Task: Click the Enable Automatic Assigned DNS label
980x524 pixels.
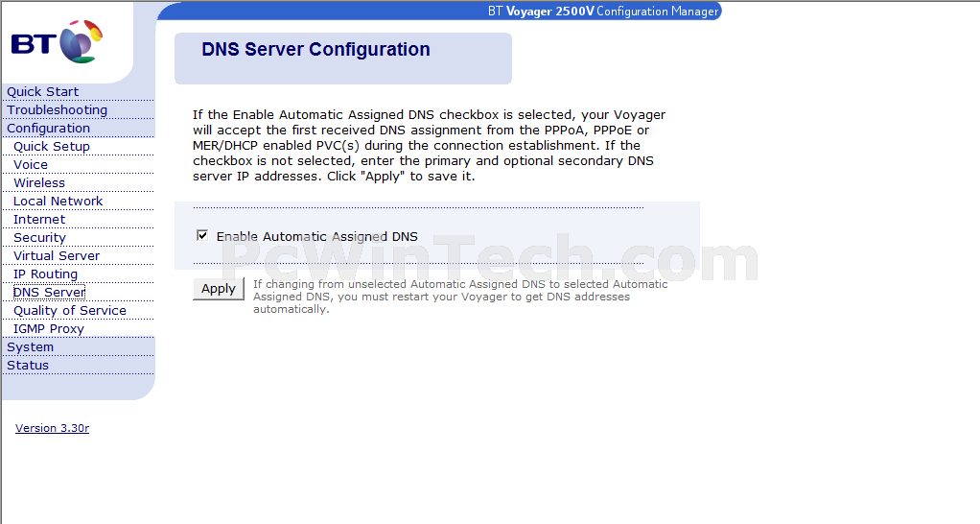Action: [316, 236]
